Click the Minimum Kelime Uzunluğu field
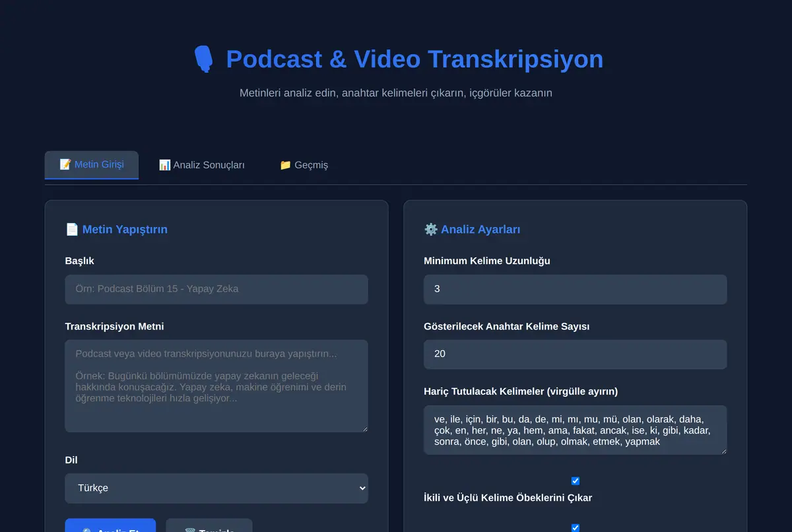The height and width of the screenshot is (532, 792). [x=576, y=289]
